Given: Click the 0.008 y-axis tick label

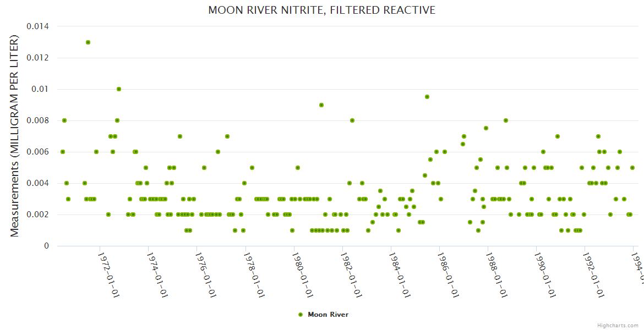Looking at the screenshot, I should tap(37, 120).
